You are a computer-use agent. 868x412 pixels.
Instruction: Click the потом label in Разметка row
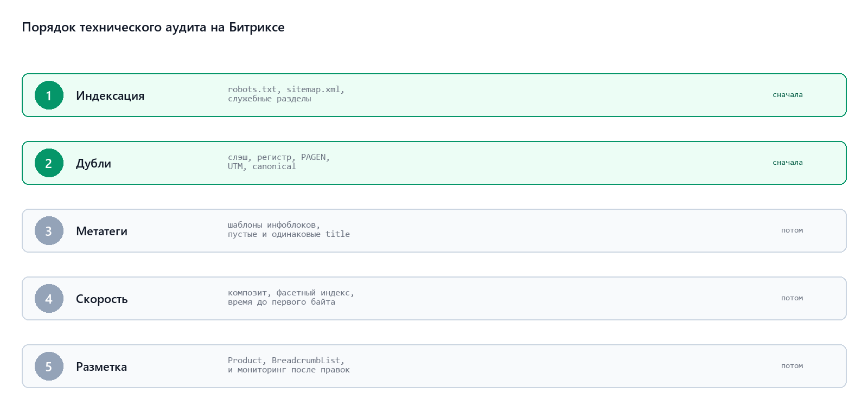[x=792, y=366]
